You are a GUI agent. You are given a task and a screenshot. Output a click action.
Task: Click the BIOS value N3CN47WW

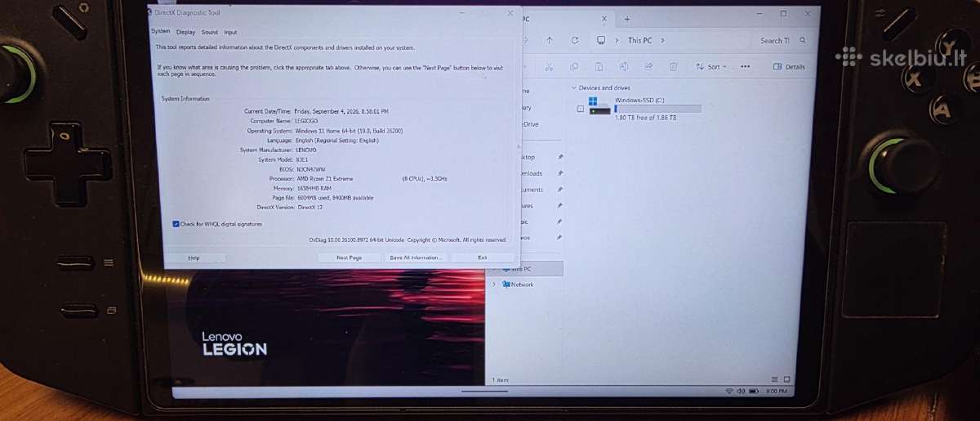310,169
